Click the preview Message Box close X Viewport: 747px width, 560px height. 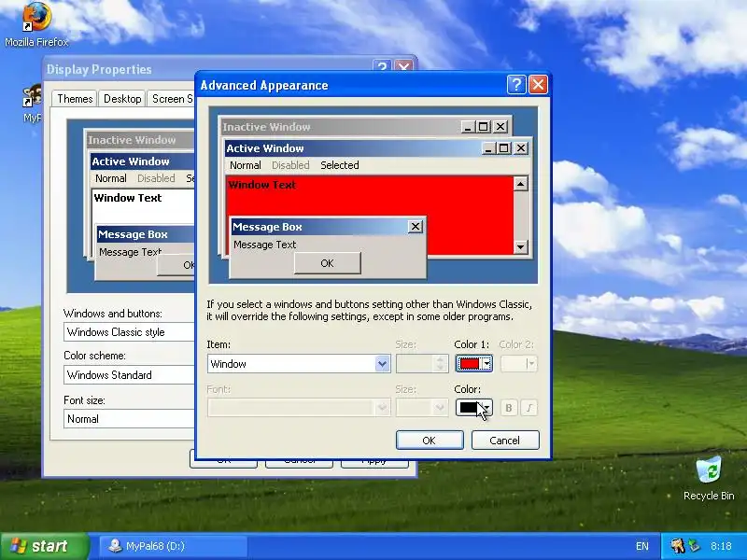(416, 227)
